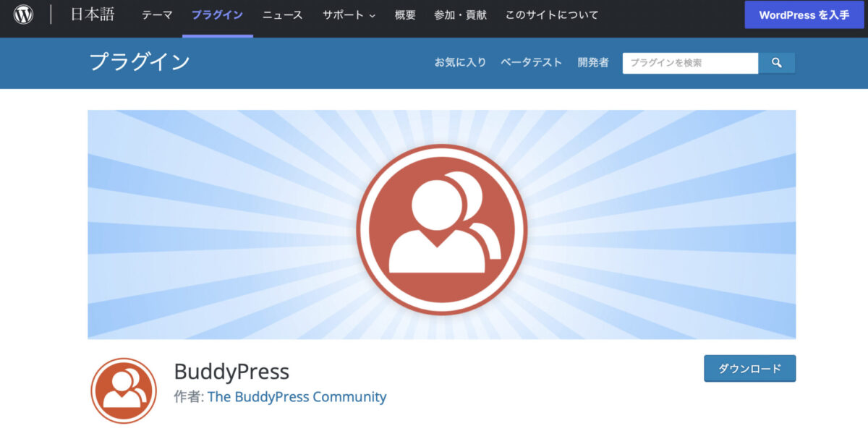Open the WordPress logo home link
The height and width of the screenshot is (431, 868).
[25, 14]
